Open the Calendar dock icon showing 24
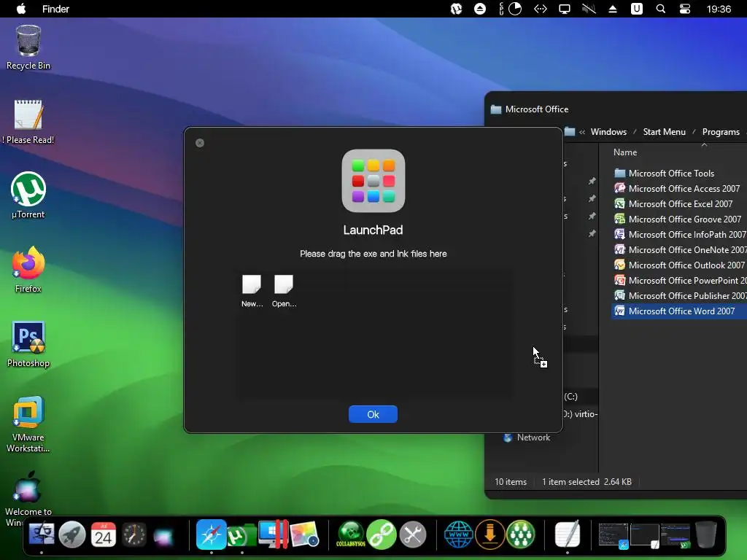747x560 pixels. coord(104,534)
